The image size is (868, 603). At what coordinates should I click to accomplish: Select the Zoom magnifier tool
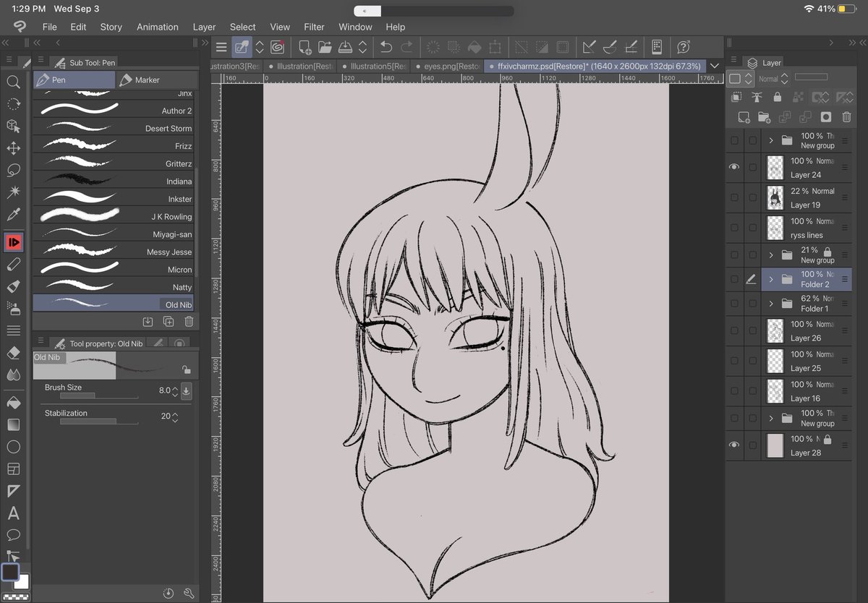pyautogui.click(x=13, y=82)
